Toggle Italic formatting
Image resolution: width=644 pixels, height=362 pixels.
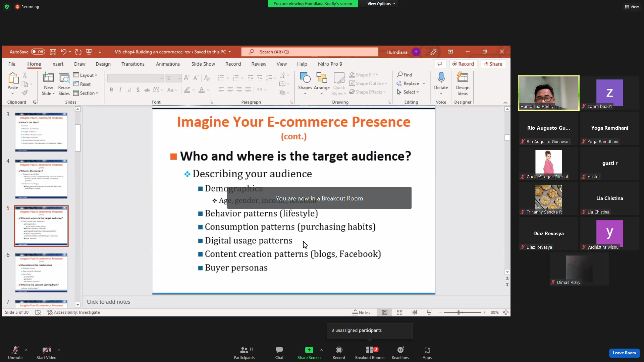tap(120, 90)
